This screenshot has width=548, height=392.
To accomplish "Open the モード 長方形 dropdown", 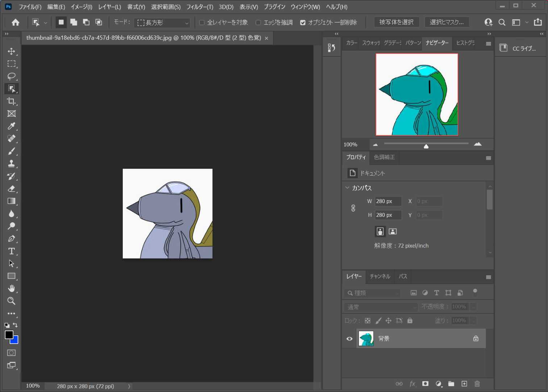I will click(x=163, y=23).
